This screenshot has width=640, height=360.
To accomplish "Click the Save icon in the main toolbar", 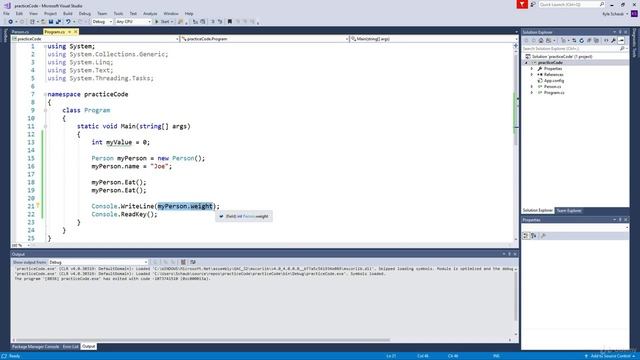I will tap(51, 22).
